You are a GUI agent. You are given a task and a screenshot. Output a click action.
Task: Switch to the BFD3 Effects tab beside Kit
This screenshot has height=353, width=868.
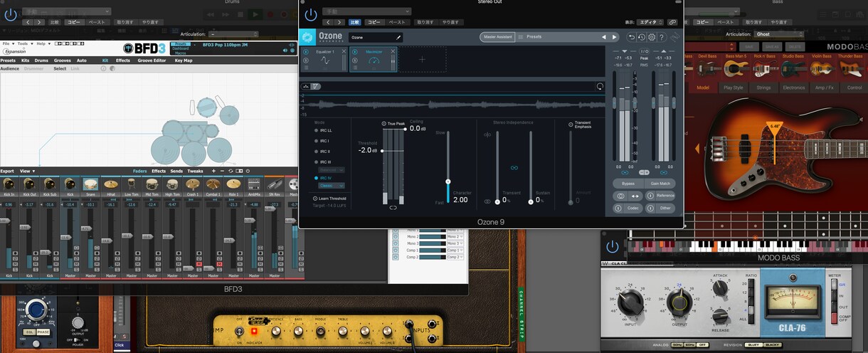tap(123, 60)
